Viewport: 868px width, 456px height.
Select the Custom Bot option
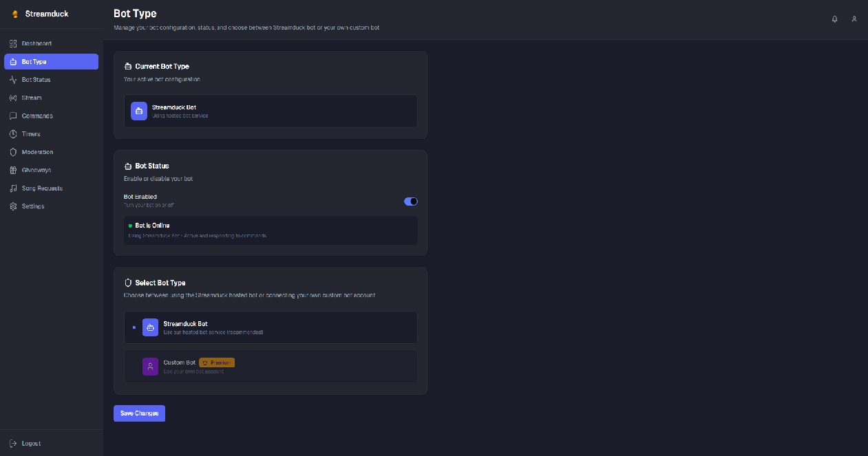click(270, 366)
